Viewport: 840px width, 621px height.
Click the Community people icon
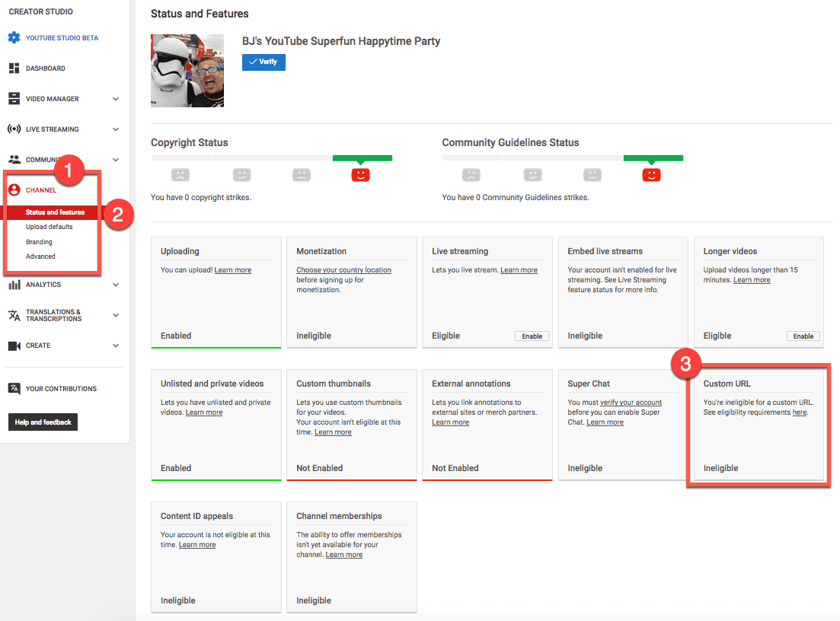[12, 159]
